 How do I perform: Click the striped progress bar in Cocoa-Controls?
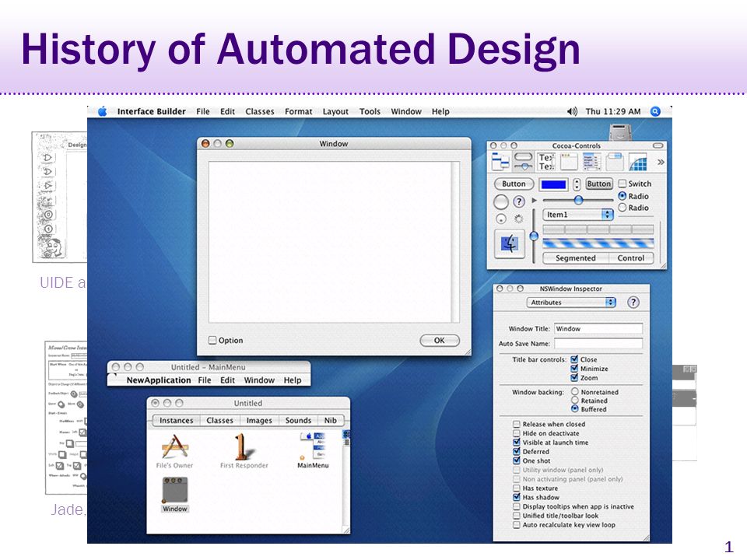click(598, 243)
